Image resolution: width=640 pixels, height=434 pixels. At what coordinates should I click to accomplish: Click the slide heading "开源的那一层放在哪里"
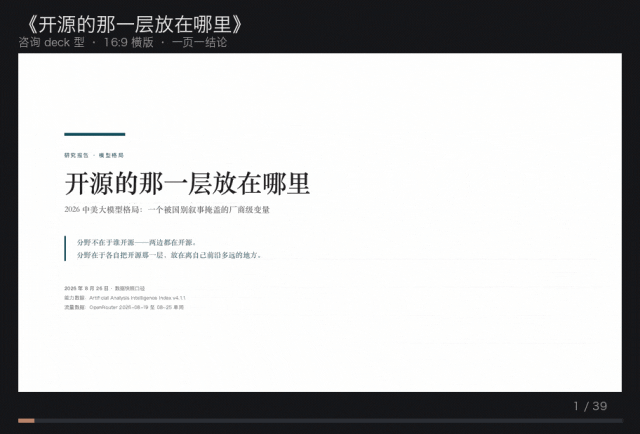tap(187, 184)
